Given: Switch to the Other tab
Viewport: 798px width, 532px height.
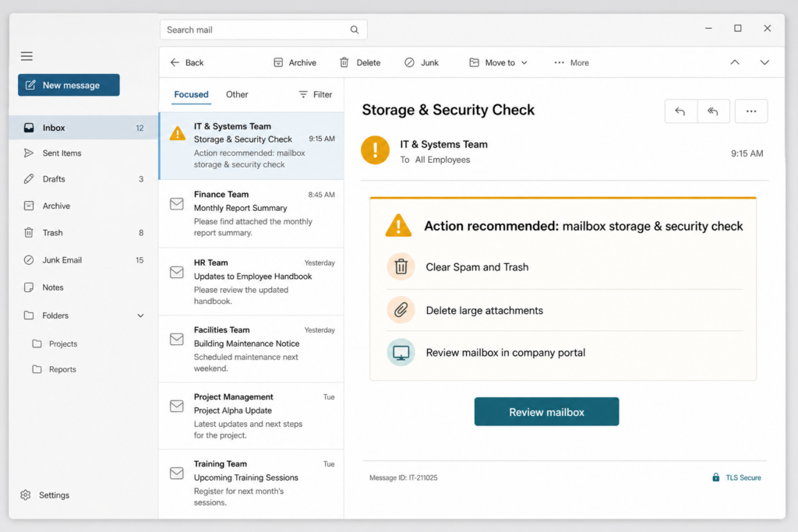Looking at the screenshot, I should click(x=237, y=94).
